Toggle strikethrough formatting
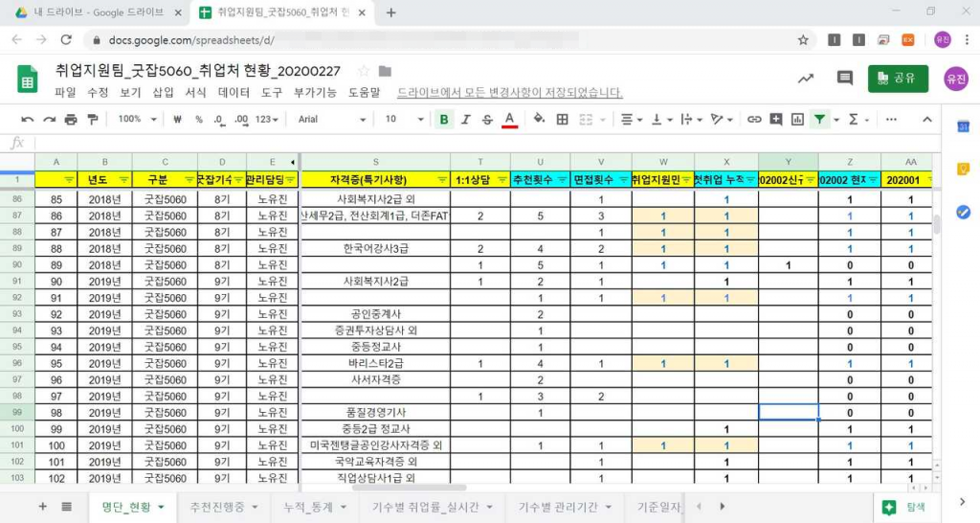 point(488,120)
